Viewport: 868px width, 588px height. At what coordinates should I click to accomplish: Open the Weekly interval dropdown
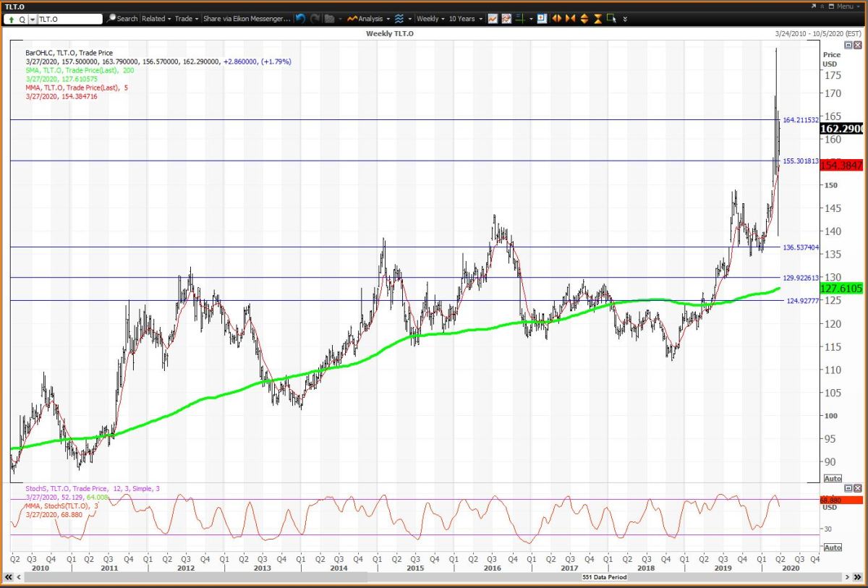(x=430, y=19)
